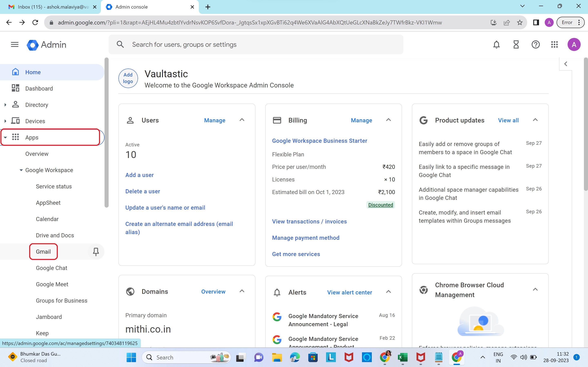Open the Google apps grid launcher
588x367 pixels.
(555, 44)
